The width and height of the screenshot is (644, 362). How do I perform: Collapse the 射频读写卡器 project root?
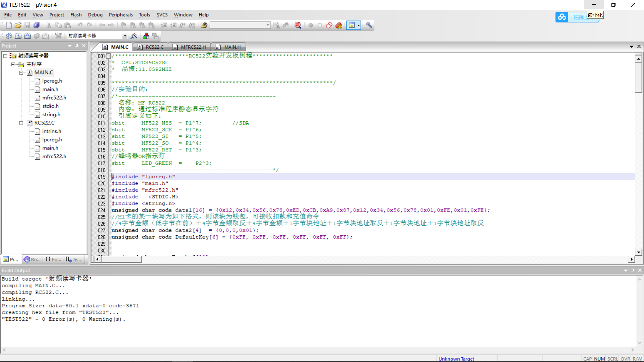[x=5, y=56]
